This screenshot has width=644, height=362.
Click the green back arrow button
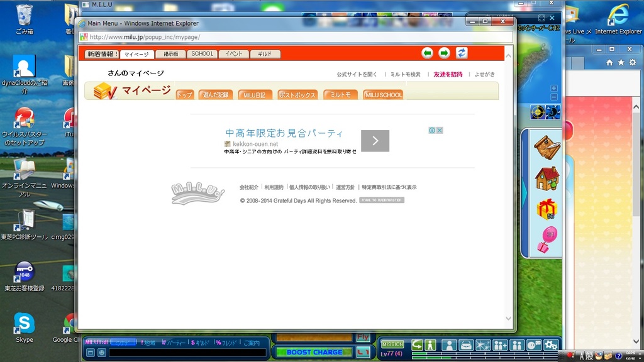pyautogui.click(x=428, y=53)
